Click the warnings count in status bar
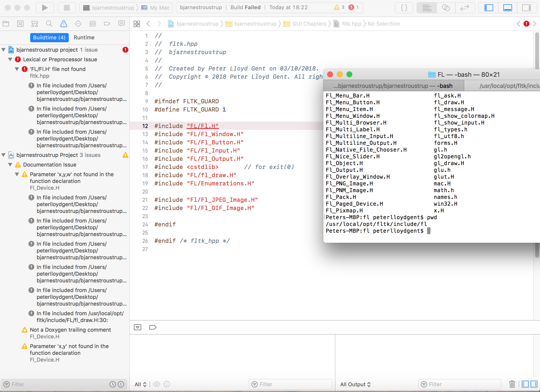The width and height of the screenshot is (540, 392). (x=339, y=7)
